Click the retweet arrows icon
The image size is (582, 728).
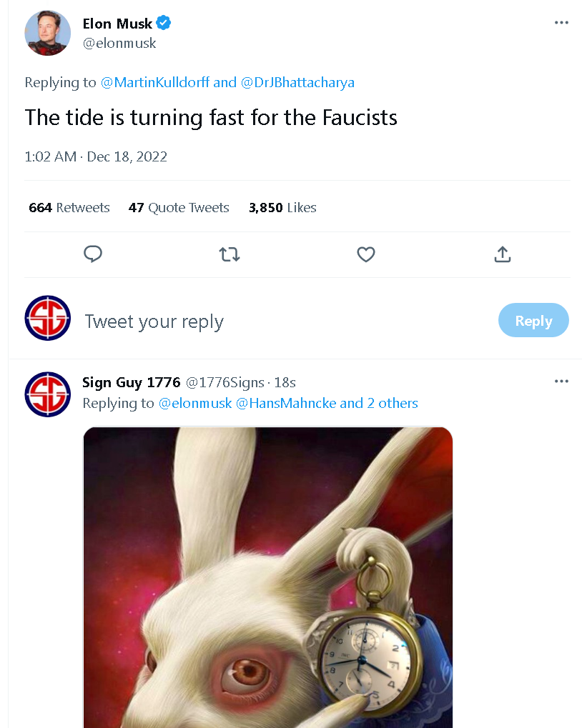(230, 254)
